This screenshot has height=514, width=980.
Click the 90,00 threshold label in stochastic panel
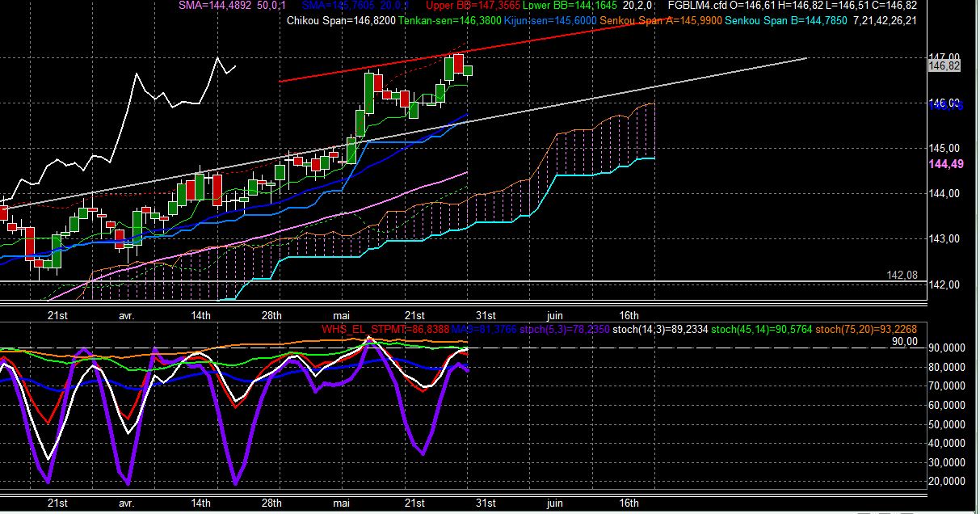(x=904, y=342)
